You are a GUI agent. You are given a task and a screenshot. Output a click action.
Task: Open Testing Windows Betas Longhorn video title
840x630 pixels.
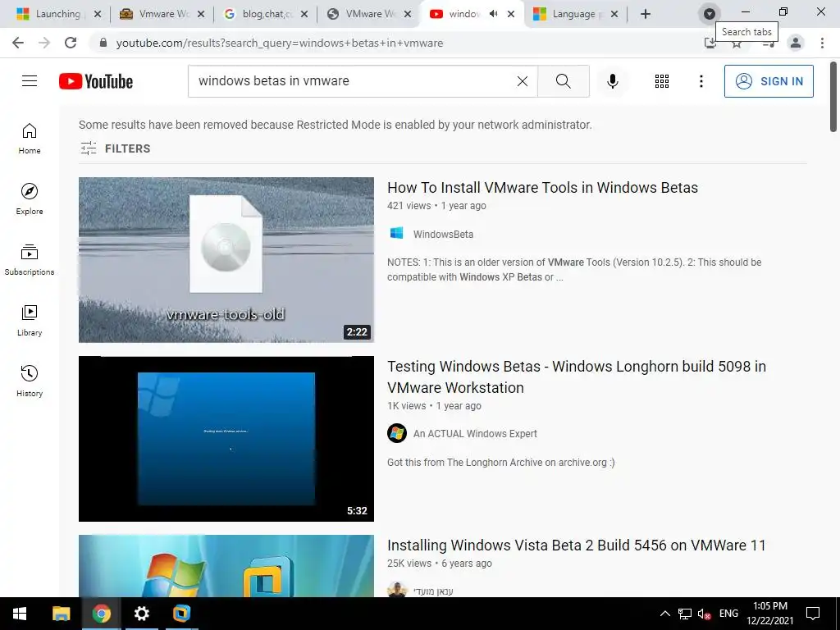tap(577, 377)
